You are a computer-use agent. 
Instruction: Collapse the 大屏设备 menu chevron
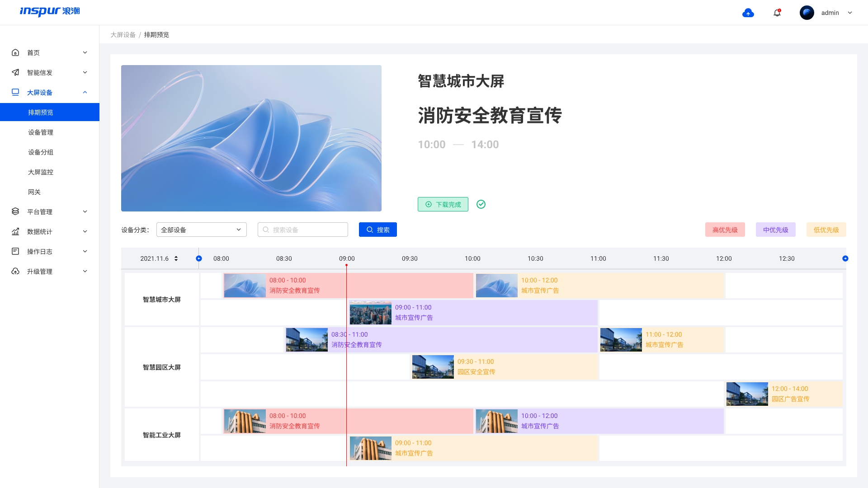(x=85, y=92)
